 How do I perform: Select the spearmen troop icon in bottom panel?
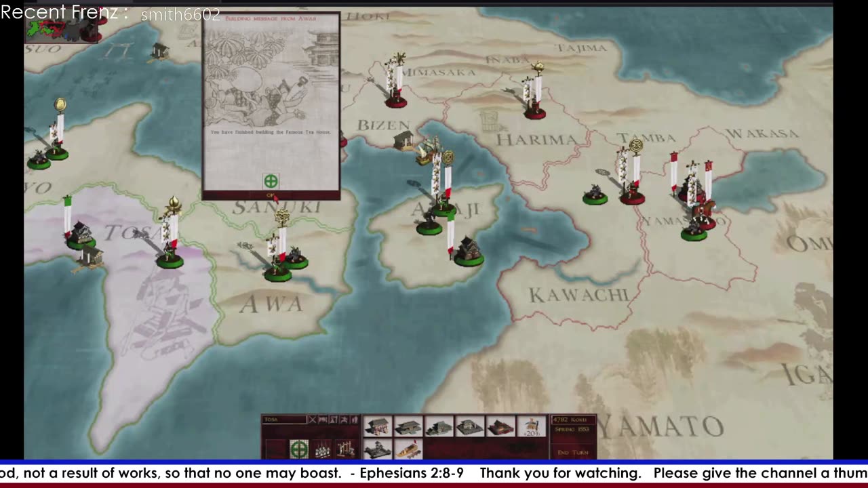[323, 449]
